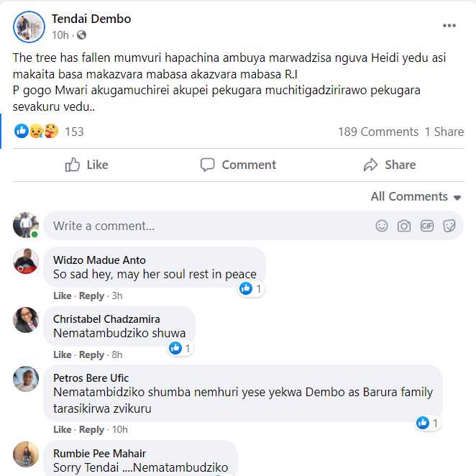This screenshot has width=476, height=476.
Task: Like Petros Bere Ufic's comment
Action: point(63,429)
